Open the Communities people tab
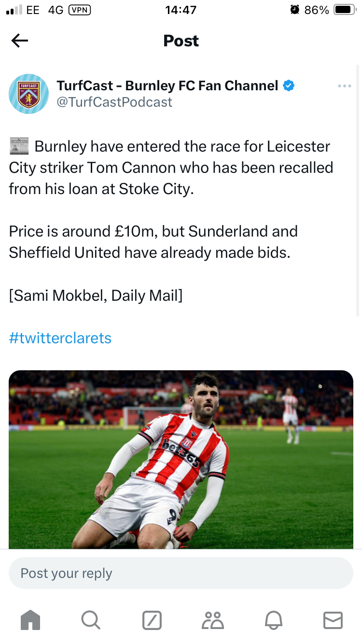The height and width of the screenshot is (644, 362). click(x=212, y=620)
